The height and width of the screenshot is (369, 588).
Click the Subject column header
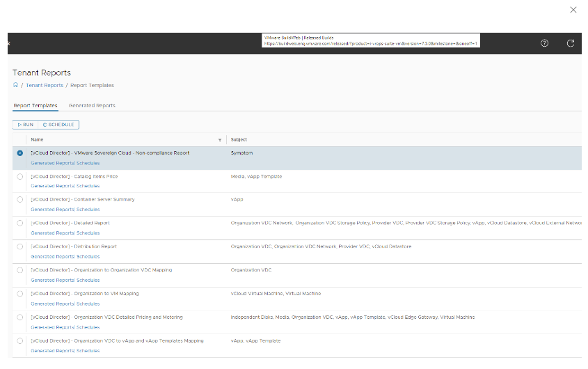[239, 140]
